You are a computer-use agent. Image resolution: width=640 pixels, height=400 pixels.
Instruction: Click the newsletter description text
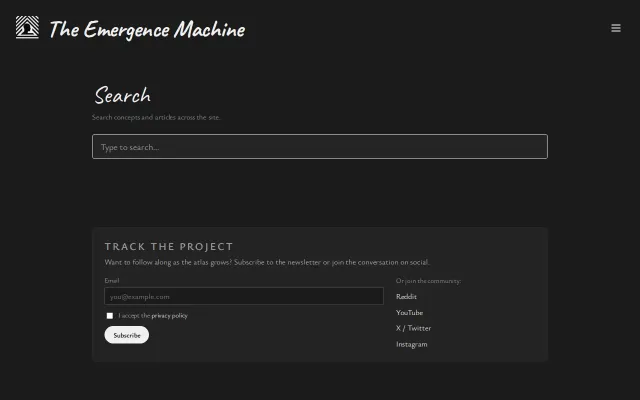tap(267, 262)
